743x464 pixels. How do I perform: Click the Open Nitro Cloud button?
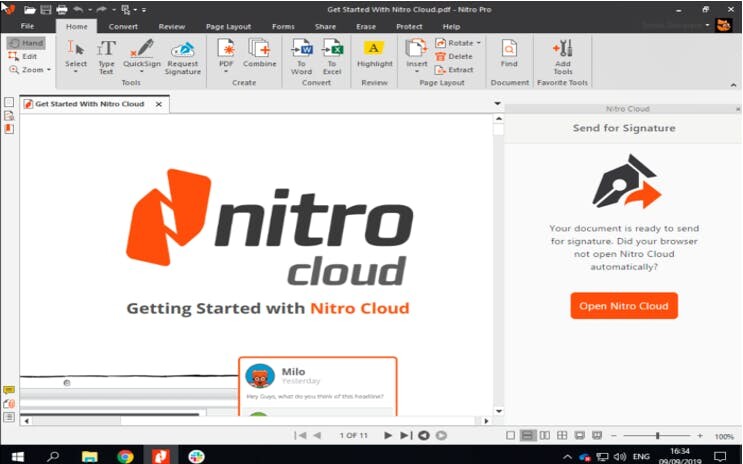pyautogui.click(x=624, y=306)
